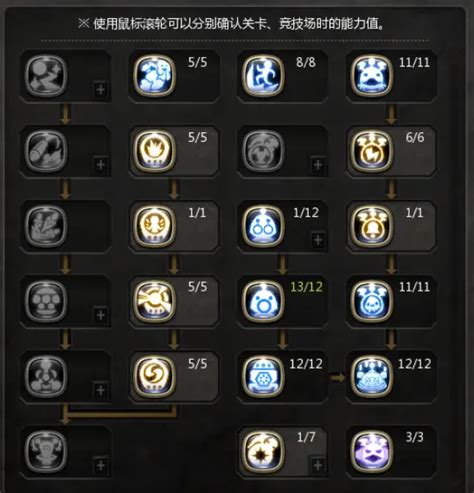Click plus on the first grey locked skill
474x493 pixels.
pyautogui.click(x=100, y=89)
